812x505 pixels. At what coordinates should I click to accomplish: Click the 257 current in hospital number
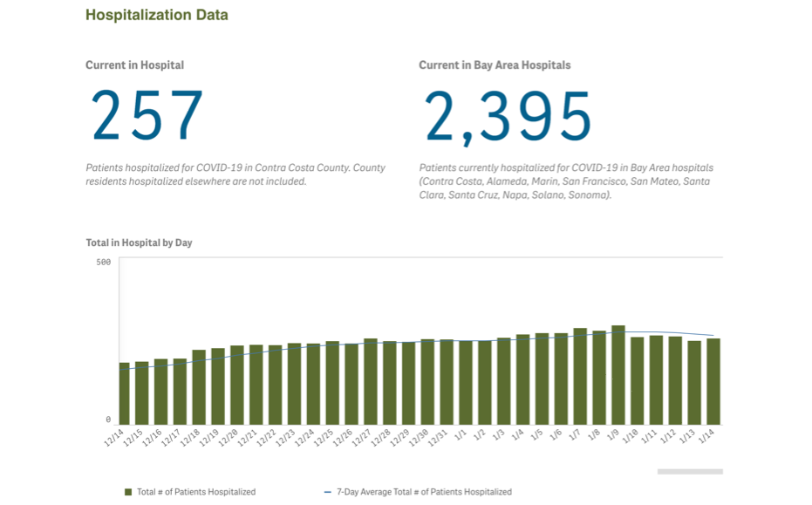[147, 116]
